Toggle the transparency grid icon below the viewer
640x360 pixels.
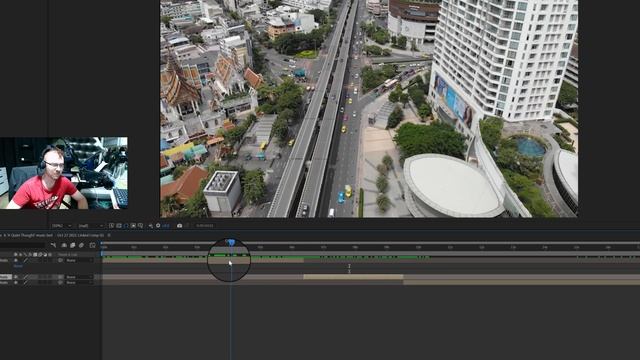(x=119, y=226)
